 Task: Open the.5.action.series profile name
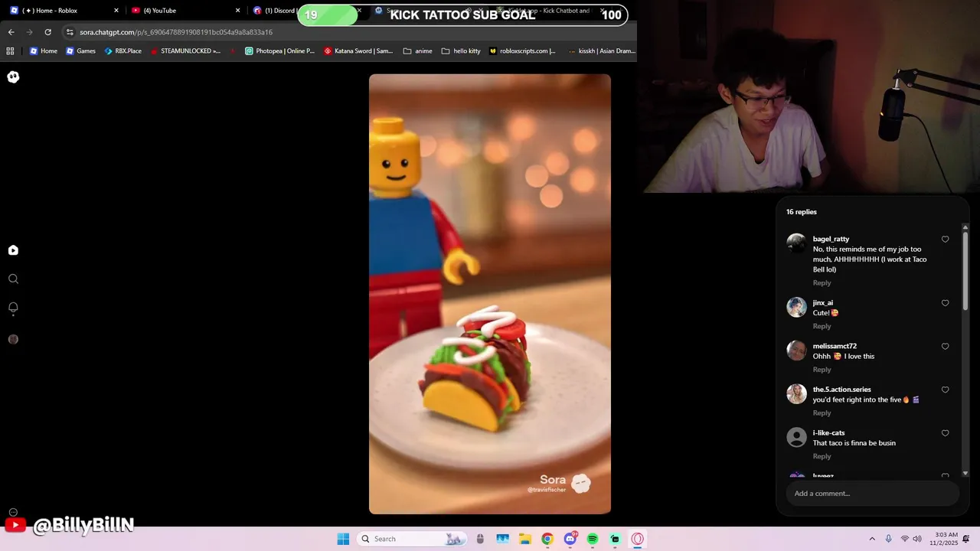pyautogui.click(x=841, y=390)
